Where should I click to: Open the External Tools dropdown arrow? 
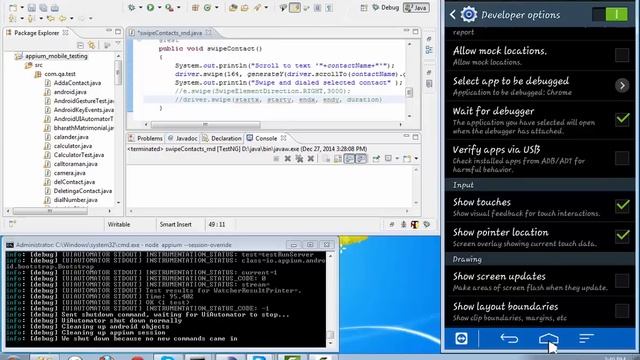point(178,7)
